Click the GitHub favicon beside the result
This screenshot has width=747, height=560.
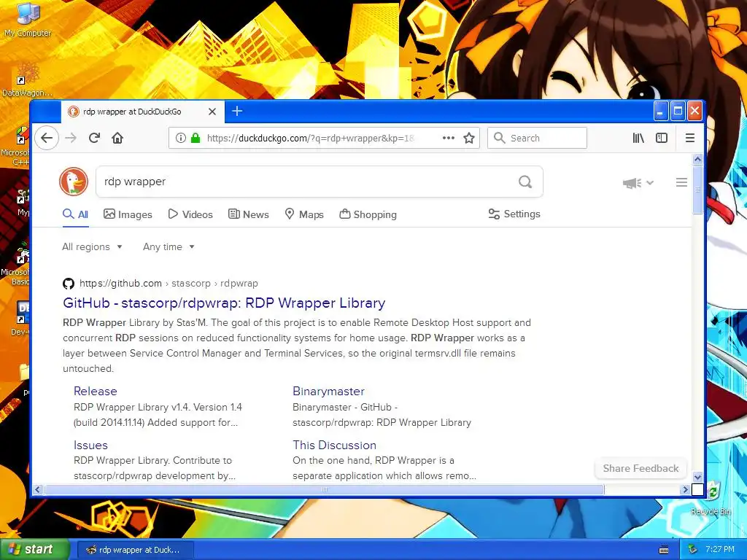coord(69,284)
